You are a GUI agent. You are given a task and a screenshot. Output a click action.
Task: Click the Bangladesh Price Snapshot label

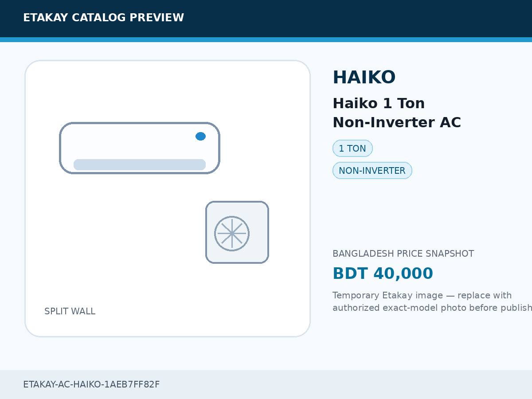pos(403,254)
